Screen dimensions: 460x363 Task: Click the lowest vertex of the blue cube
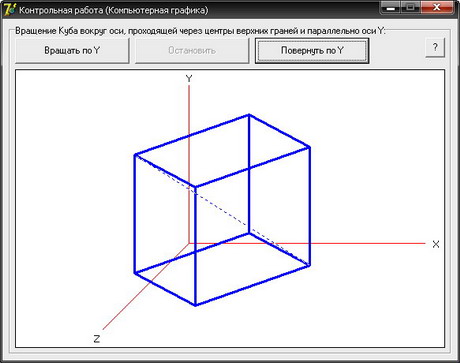point(195,304)
